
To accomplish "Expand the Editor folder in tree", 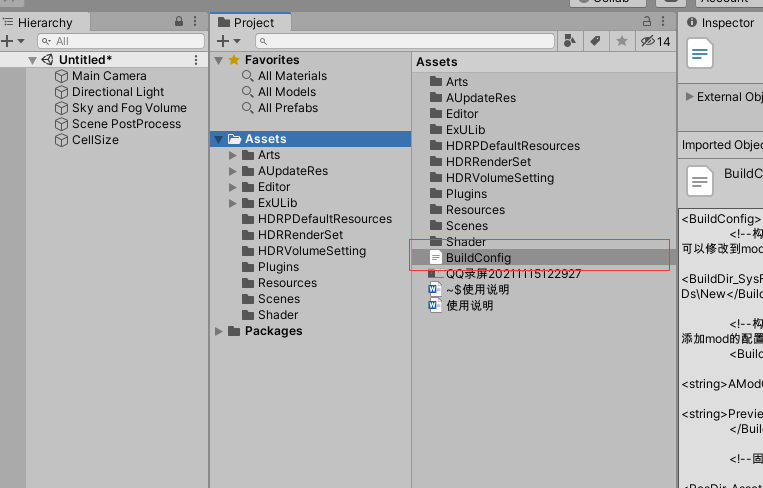I will (233, 187).
